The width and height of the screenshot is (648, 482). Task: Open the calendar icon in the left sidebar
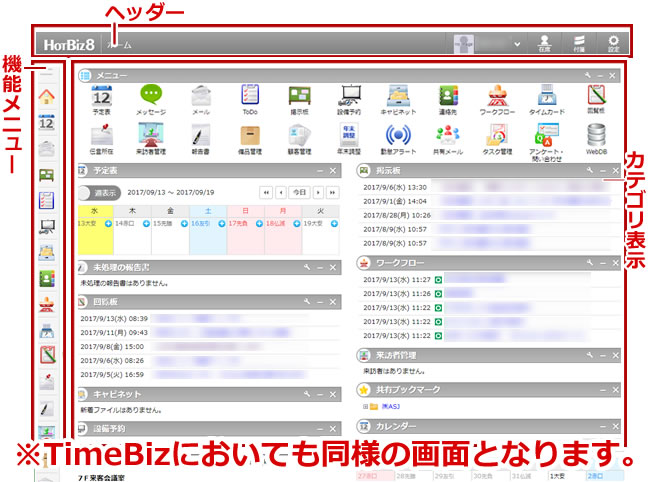coord(47,122)
